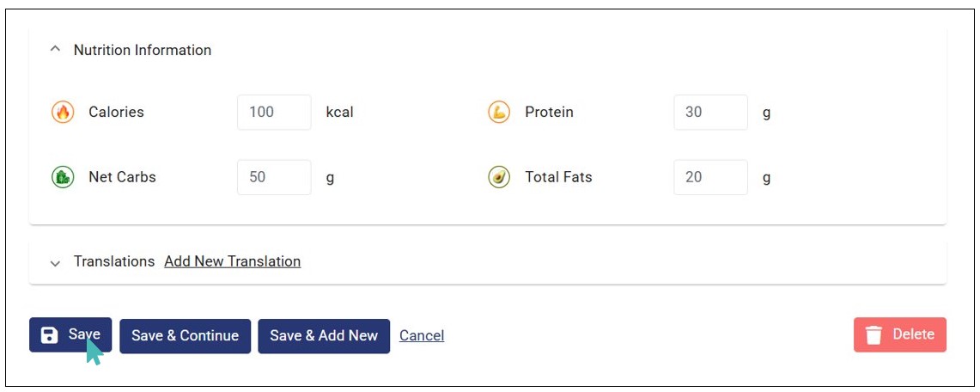Click the Net Carbs green icon

click(x=63, y=177)
